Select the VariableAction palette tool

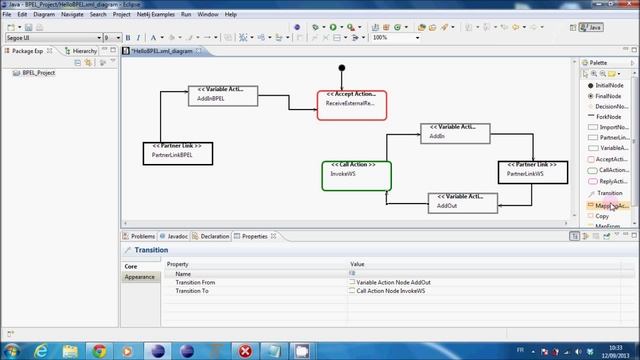tap(608, 148)
